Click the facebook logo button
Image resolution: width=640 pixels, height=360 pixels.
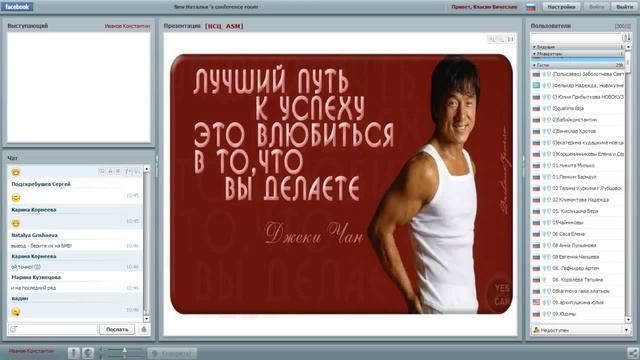tap(17, 7)
